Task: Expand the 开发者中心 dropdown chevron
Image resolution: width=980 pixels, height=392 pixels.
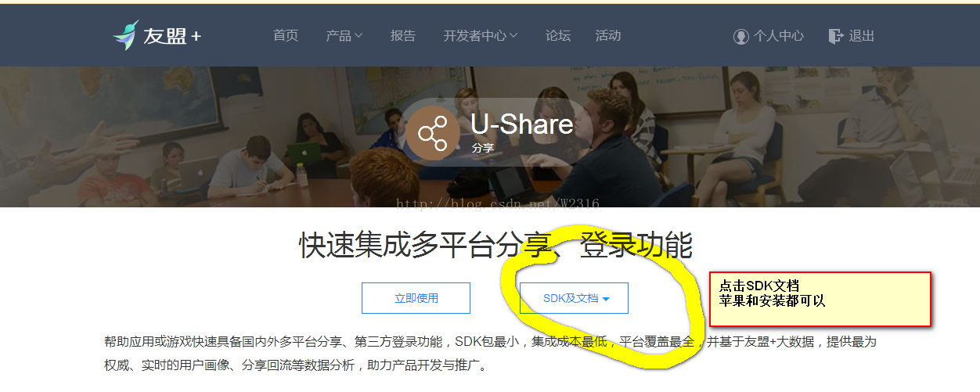Action: (513, 36)
